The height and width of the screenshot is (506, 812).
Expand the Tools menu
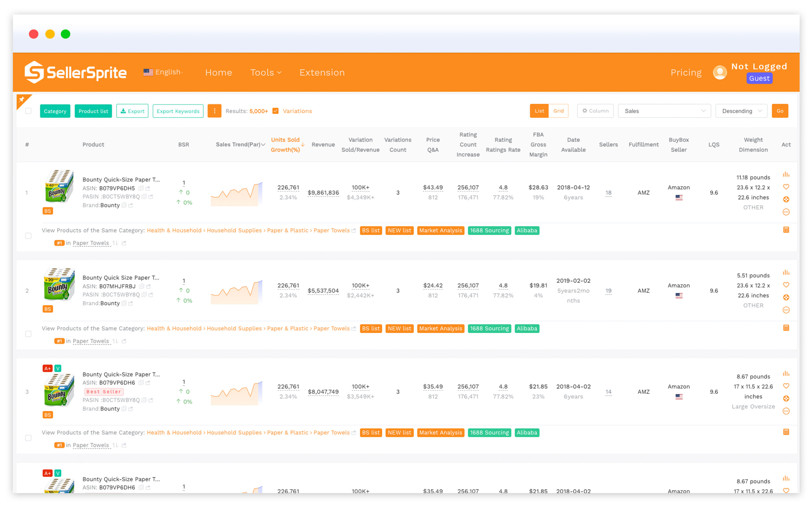pyautogui.click(x=266, y=72)
